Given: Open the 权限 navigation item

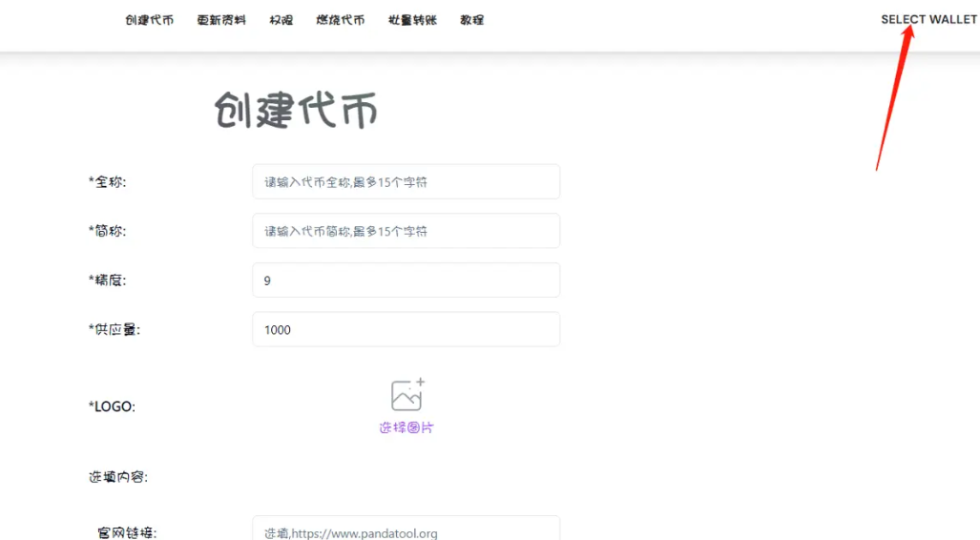Looking at the screenshot, I should coord(281,20).
